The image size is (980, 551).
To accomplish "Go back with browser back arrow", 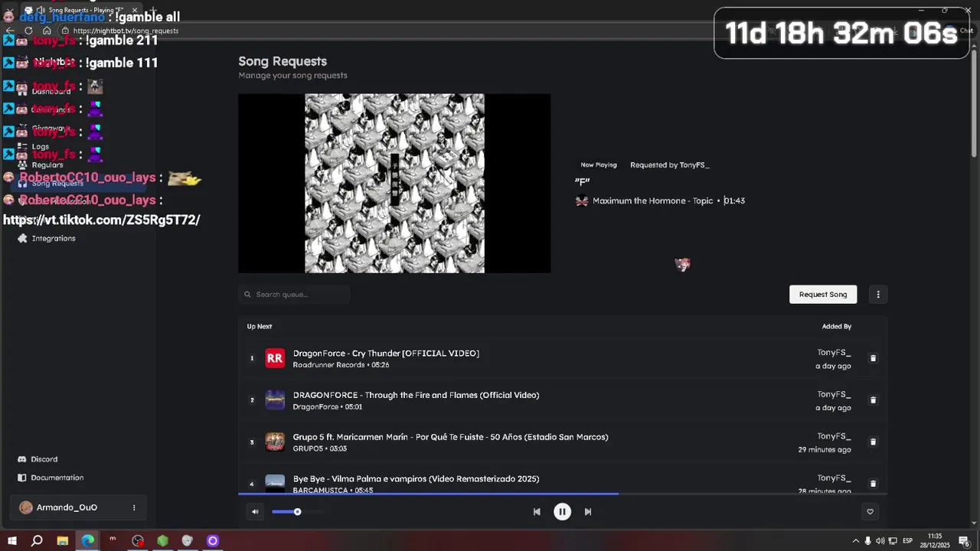I will click(x=10, y=31).
